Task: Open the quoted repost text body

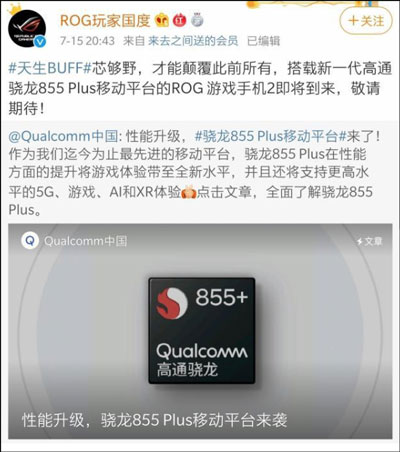Action: [195, 173]
